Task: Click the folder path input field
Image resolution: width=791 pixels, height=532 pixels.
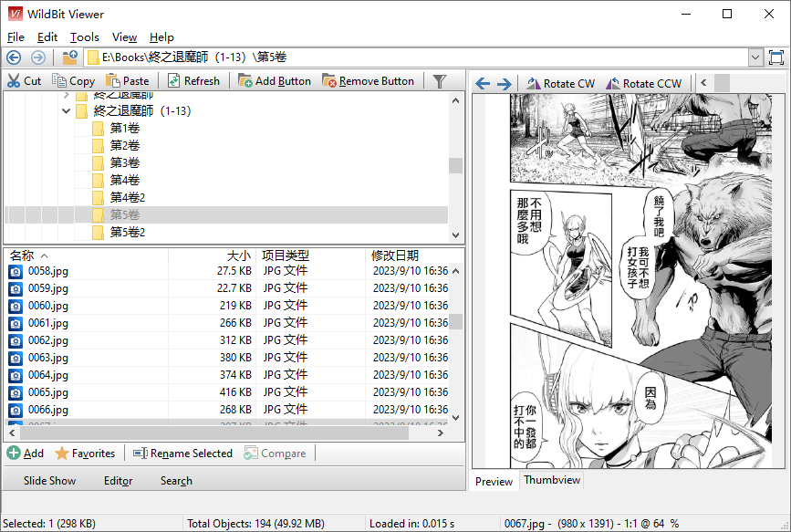Action: click(x=417, y=57)
